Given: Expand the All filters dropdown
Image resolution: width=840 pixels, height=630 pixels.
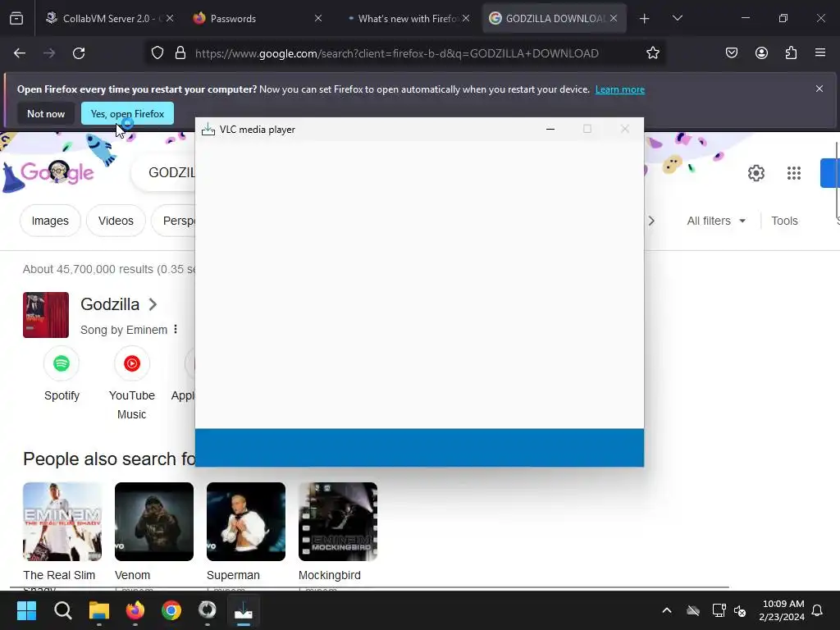Looking at the screenshot, I should click(715, 221).
